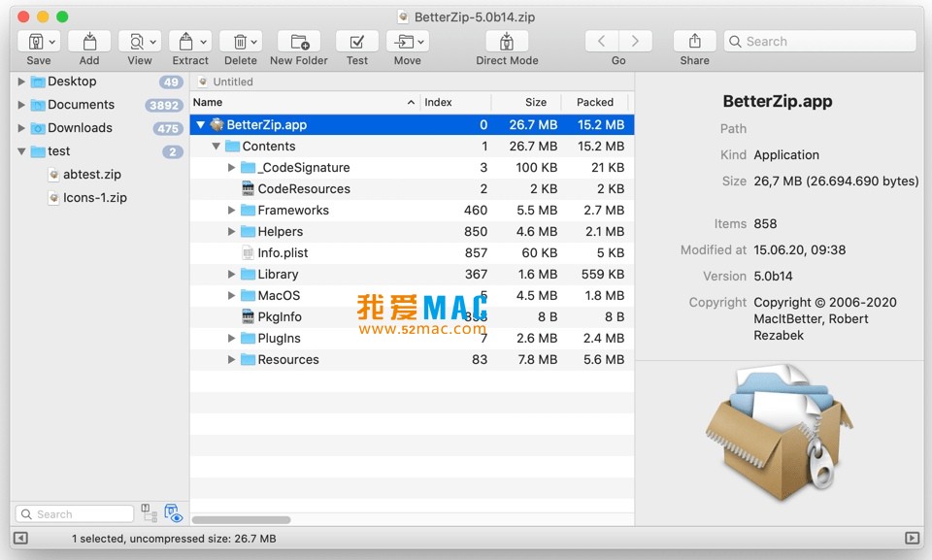Click the Save archive toolbar icon
This screenshot has width=932, height=560.
click(x=36, y=42)
